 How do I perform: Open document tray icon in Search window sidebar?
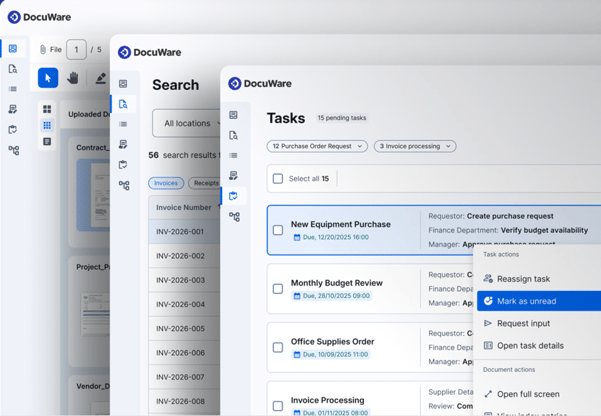[123, 84]
